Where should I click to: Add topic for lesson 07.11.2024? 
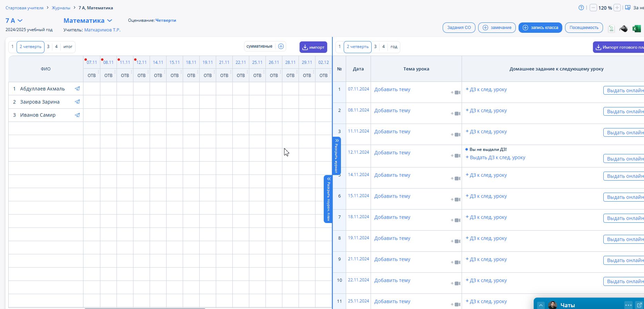tap(392, 89)
